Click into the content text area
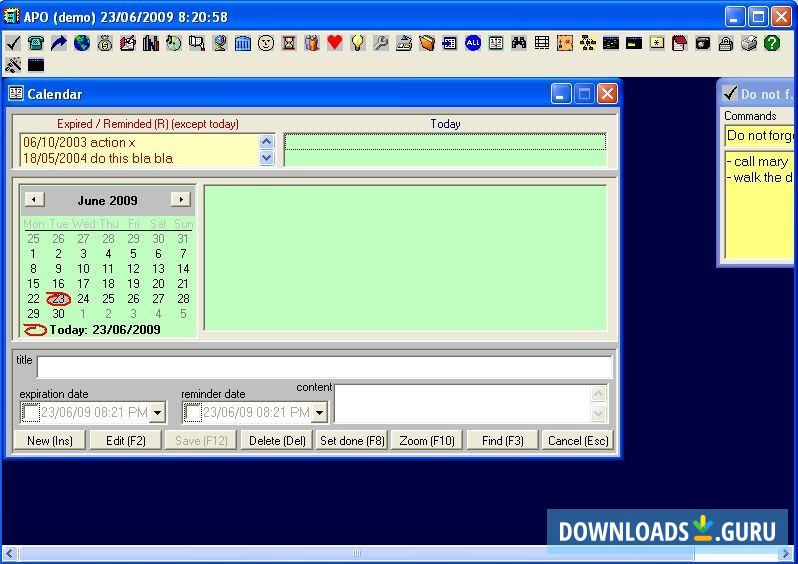 (x=462, y=404)
